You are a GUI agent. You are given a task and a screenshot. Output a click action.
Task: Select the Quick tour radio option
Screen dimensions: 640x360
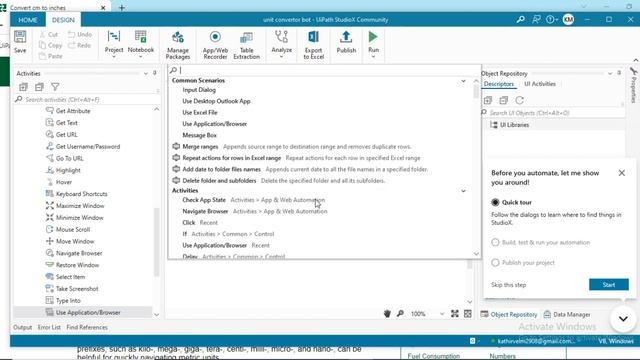point(495,202)
